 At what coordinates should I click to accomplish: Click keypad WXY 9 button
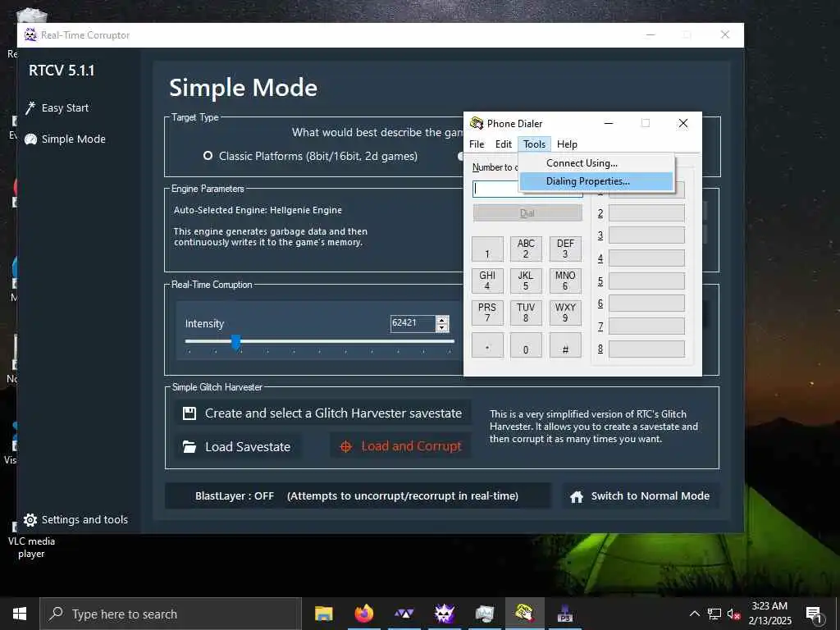pos(565,313)
